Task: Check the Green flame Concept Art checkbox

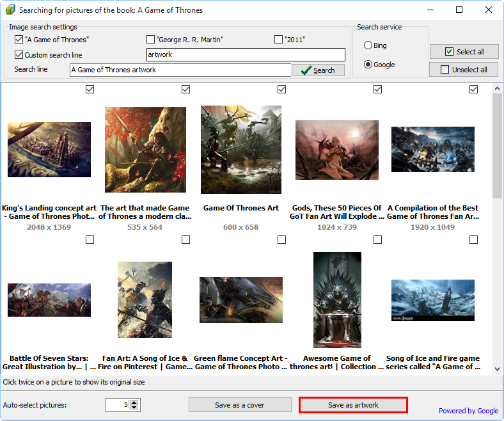Action: point(282,239)
